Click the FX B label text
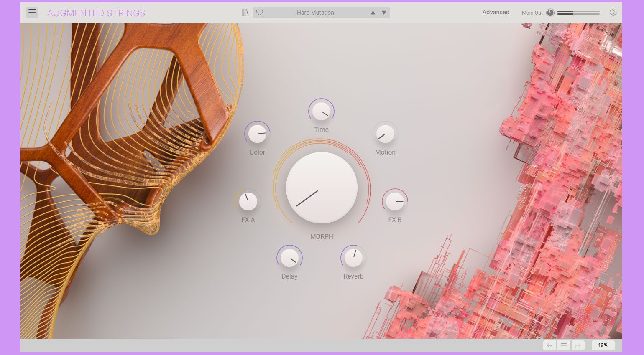The image size is (644, 355). 395,220
